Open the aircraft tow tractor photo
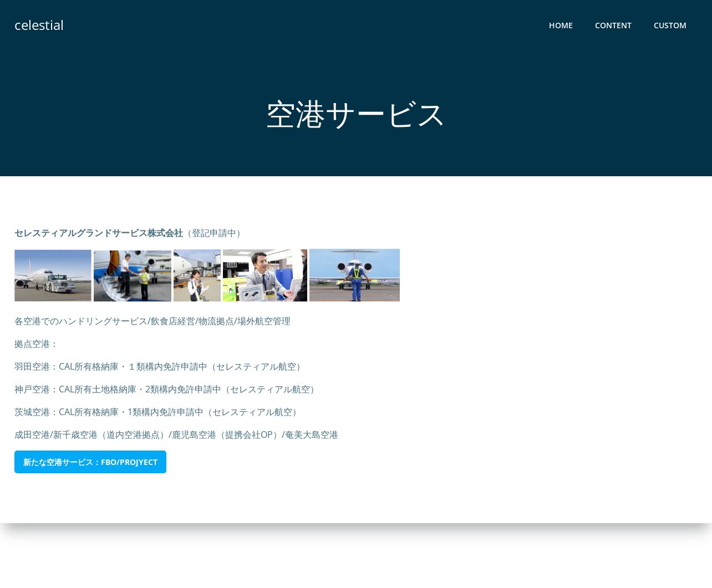The height and width of the screenshot is (588, 712). [x=53, y=275]
